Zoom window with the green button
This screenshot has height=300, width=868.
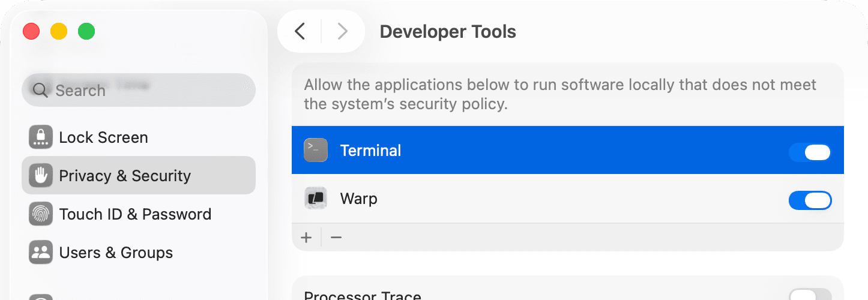pyautogui.click(x=86, y=31)
